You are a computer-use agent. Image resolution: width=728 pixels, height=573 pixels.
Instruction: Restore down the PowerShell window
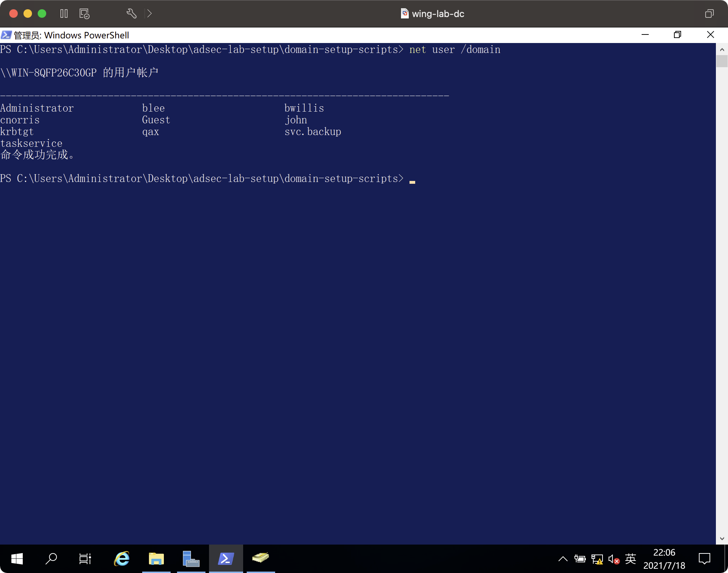[678, 35]
